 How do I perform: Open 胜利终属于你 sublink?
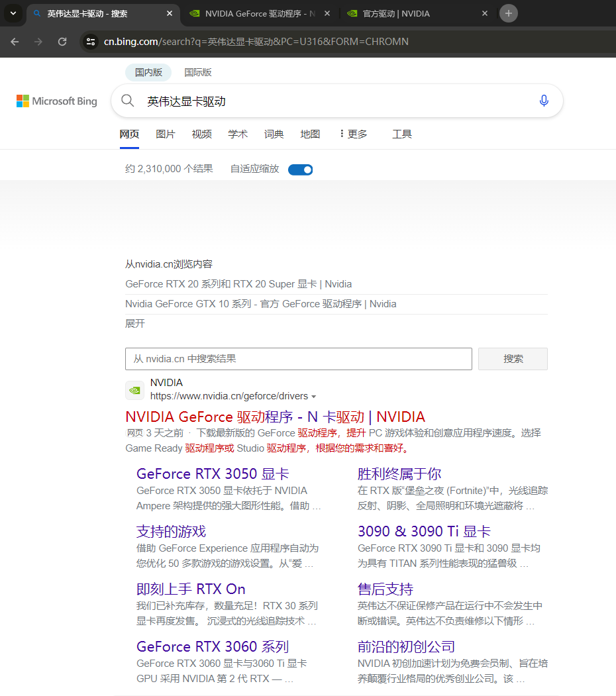[x=399, y=473]
